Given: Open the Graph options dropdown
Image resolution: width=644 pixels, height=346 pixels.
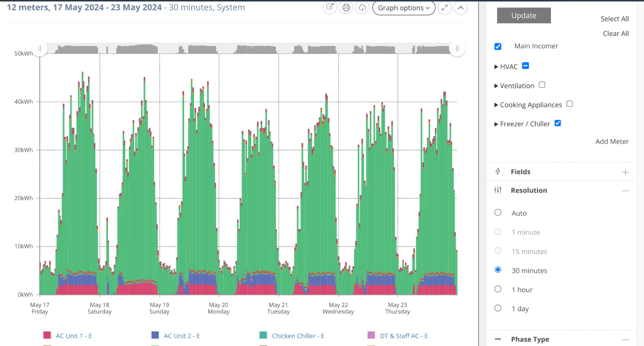Looking at the screenshot, I should (403, 8).
